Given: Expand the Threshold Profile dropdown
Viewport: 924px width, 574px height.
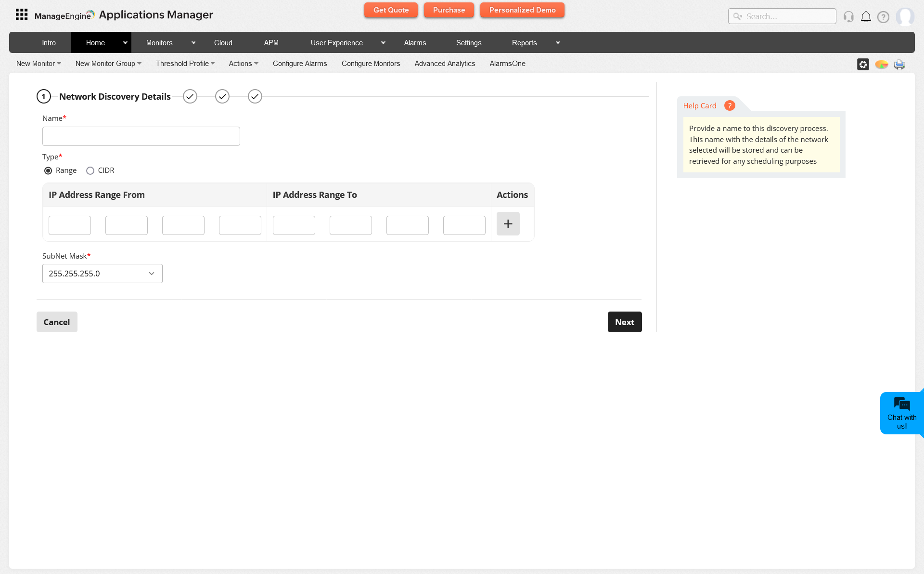Looking at the screenshot, I should pos(185,64).
